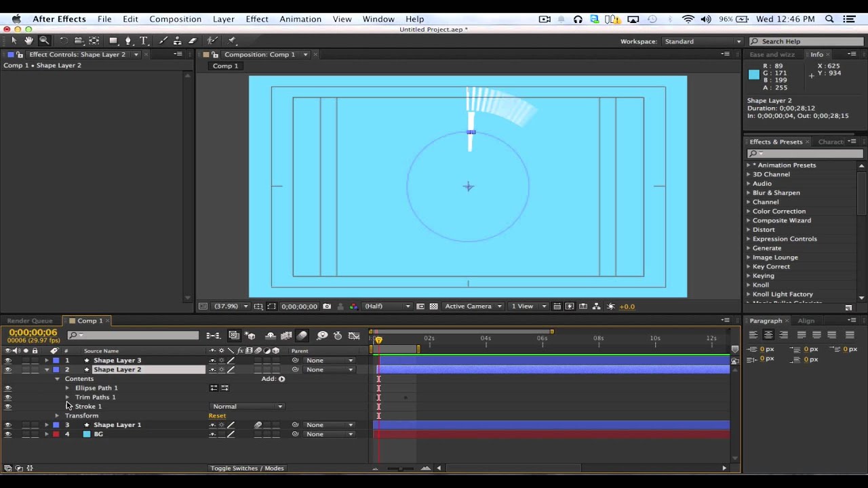The height and width of the screenshot is (488, 868).
Task: Open Active Camera view dropdown
Action: (x=473, y=306)
